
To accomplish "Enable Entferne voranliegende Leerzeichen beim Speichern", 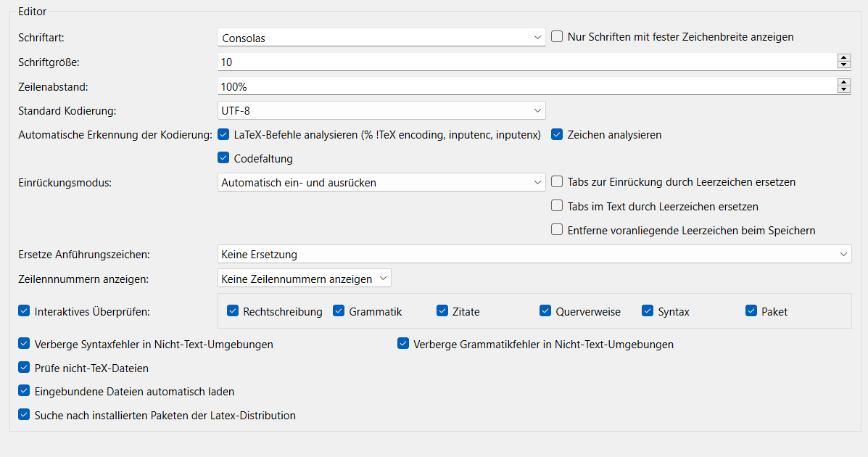I will click(557, 229).
